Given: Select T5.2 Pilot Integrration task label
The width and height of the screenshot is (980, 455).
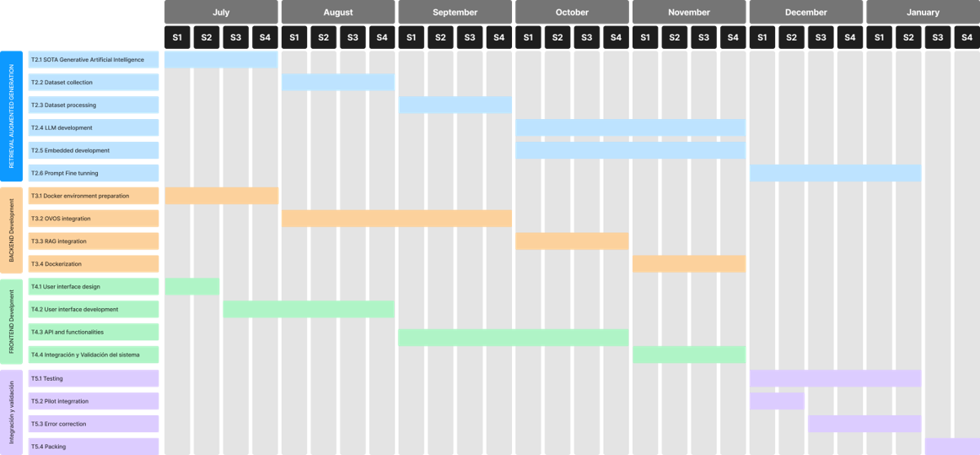Looking at the screenshot, I should pos(94,401).
